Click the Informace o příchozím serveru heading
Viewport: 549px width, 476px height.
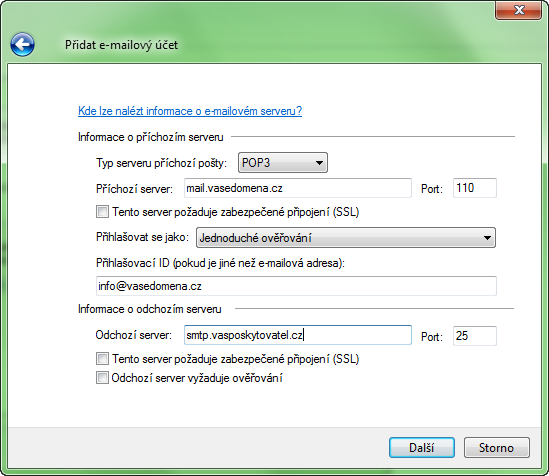(151, 137)
